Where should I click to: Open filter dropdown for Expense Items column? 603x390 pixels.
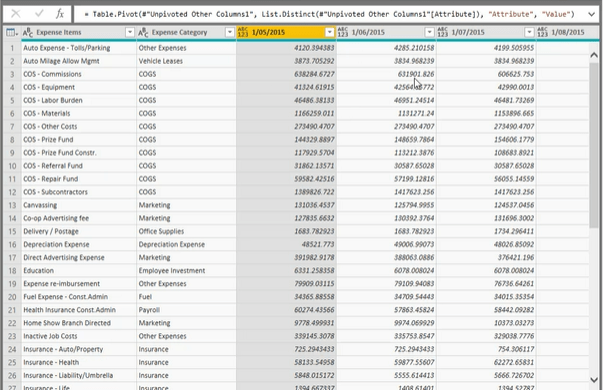130,32
